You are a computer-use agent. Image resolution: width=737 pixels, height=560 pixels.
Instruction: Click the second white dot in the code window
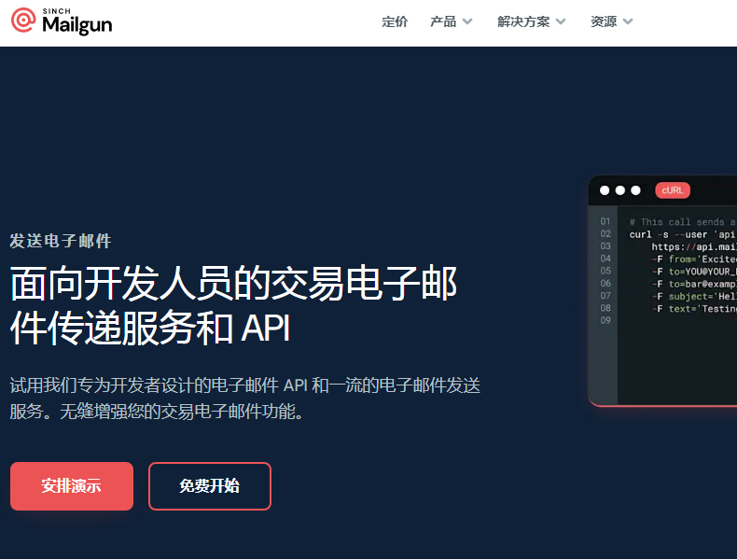[x=620, y=190]
